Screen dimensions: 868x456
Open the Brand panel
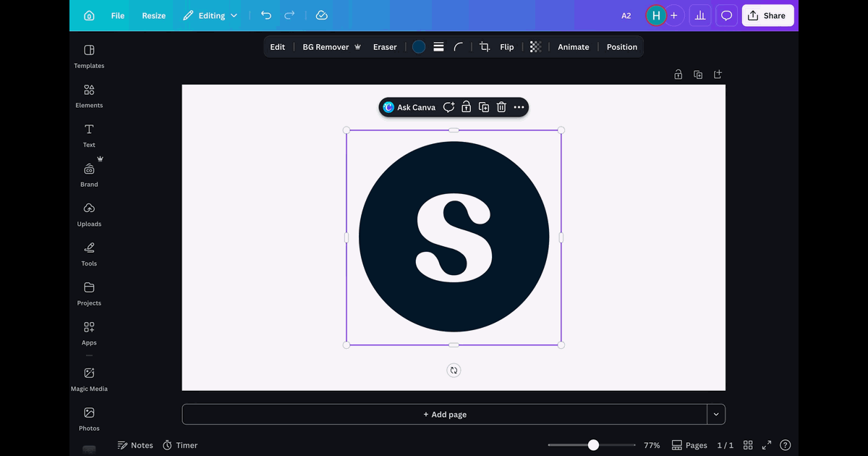tap(89, 175)
